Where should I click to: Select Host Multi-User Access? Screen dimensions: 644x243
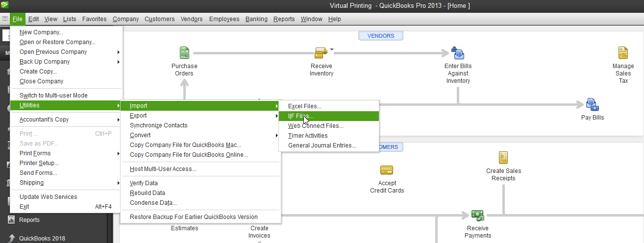coord(200,169)
